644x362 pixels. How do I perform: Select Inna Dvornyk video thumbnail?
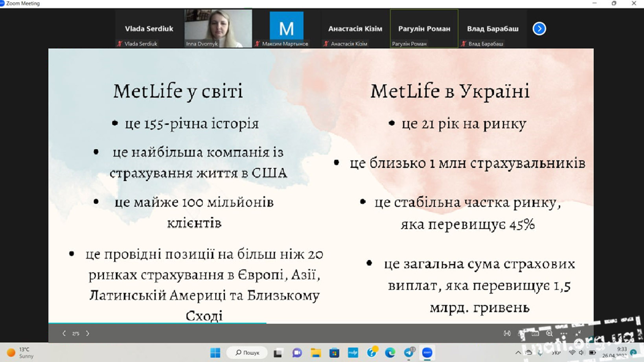[x=218, y=28]
